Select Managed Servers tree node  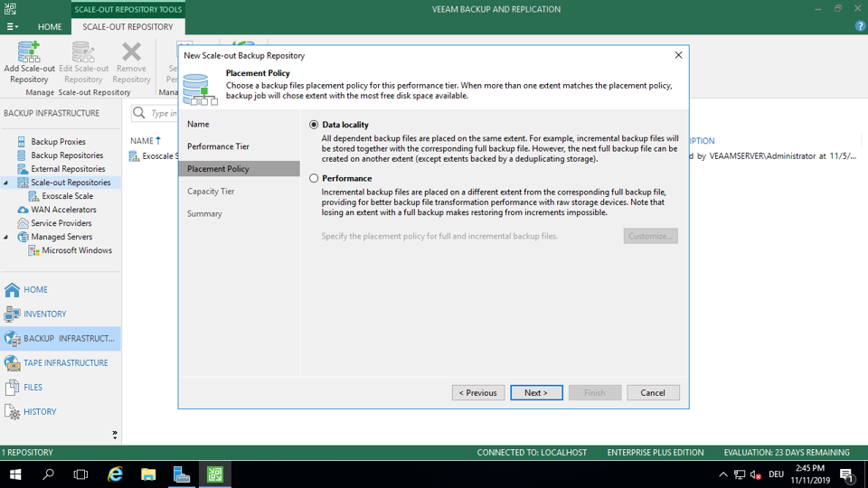pyautogui.click(x=61, y=237)
